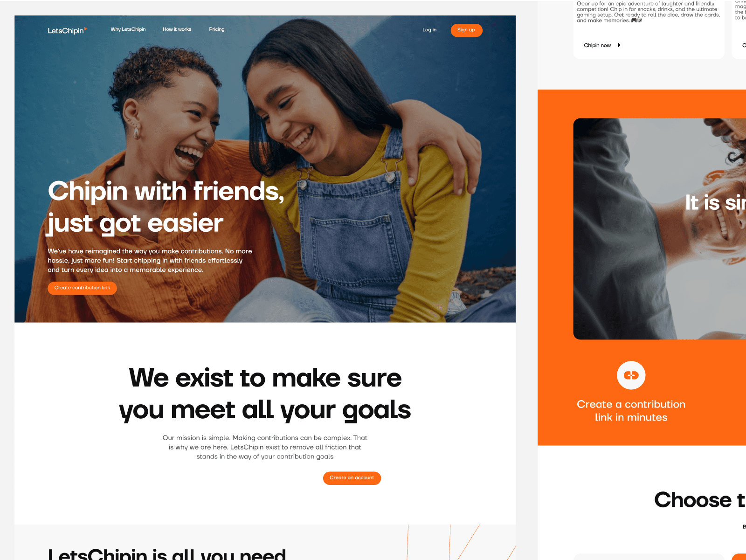Click Create contribution link button
The width and height of the screenshot is (746, 560).
coord(82,288)
